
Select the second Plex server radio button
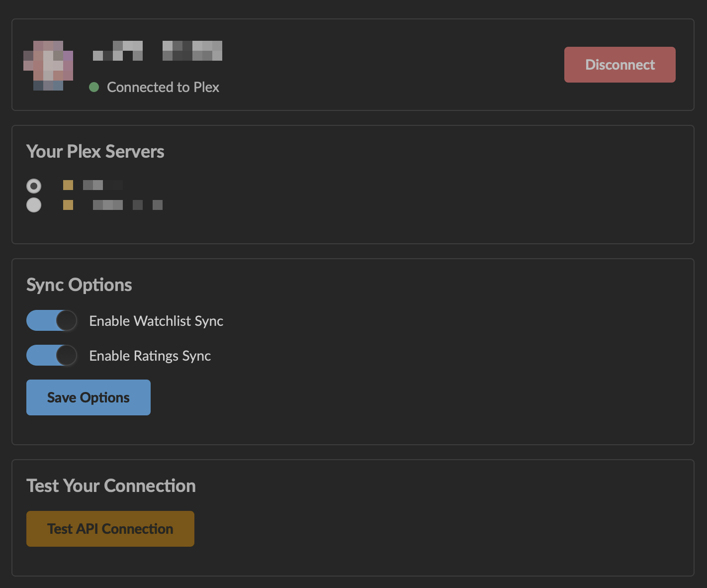[x=33, y=204]
